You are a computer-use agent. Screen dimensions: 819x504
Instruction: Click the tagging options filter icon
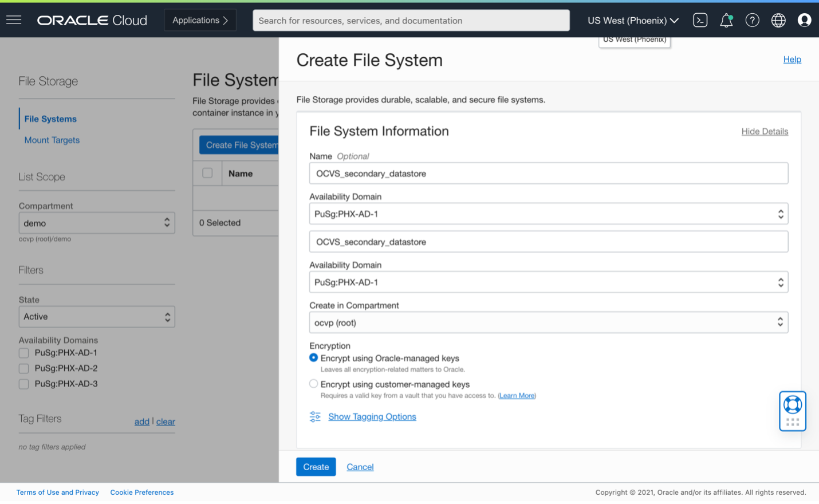point(314,416)
